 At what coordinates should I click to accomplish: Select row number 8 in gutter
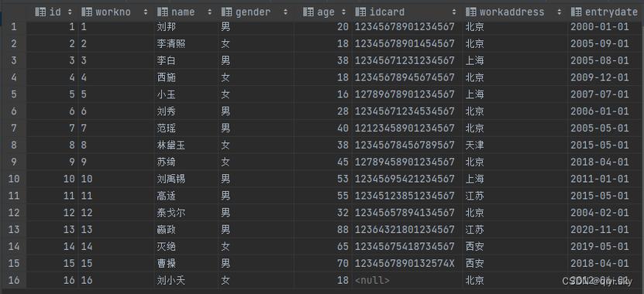click(13, 145)
